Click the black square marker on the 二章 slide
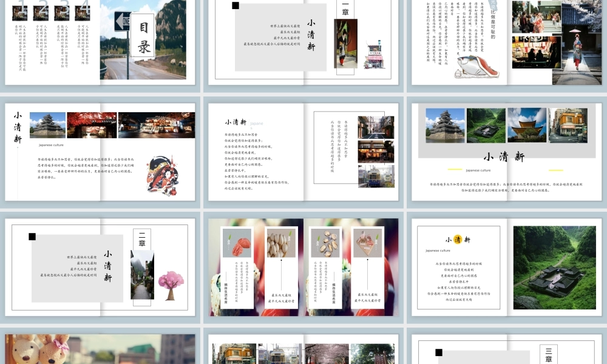 tap(32, 237)
